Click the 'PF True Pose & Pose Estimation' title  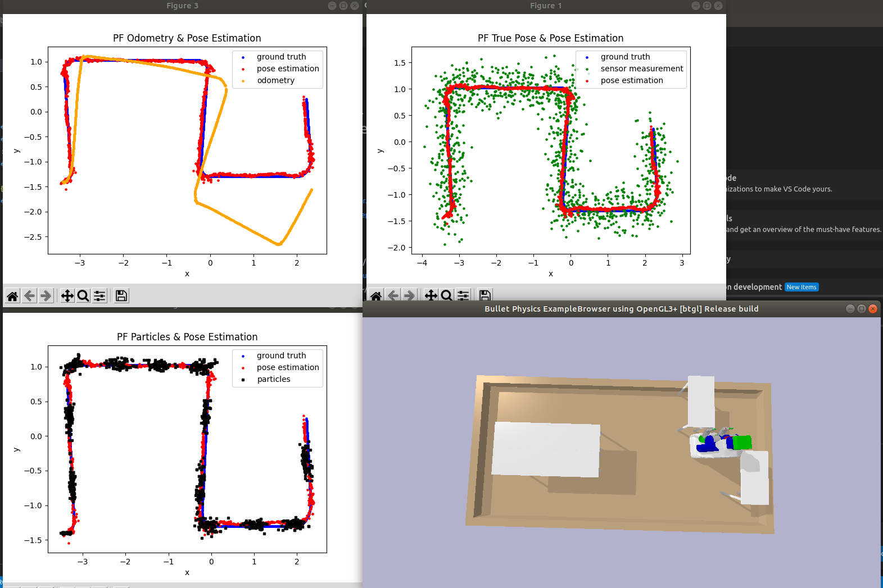(551, 38)
